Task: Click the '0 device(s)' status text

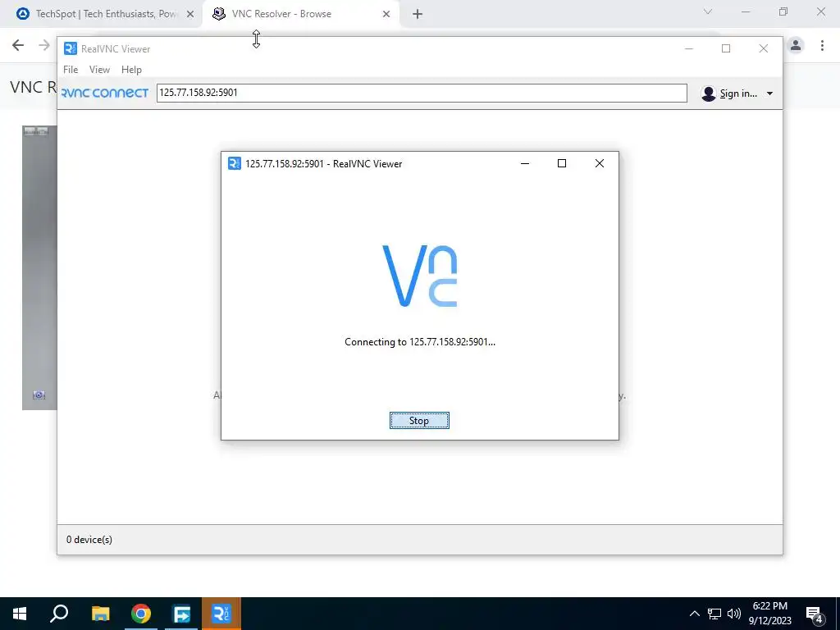Action: pos(89,540)
